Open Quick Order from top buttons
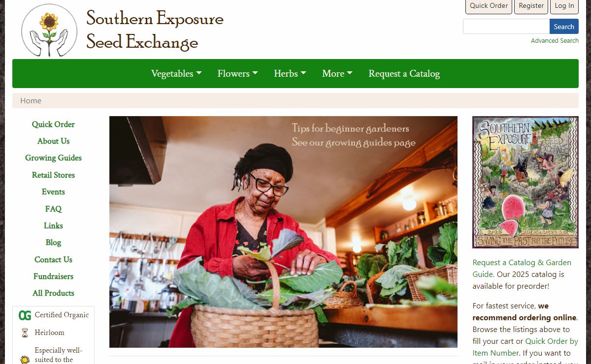This screenshot has height=364, width=591. (x=489, y=6)
